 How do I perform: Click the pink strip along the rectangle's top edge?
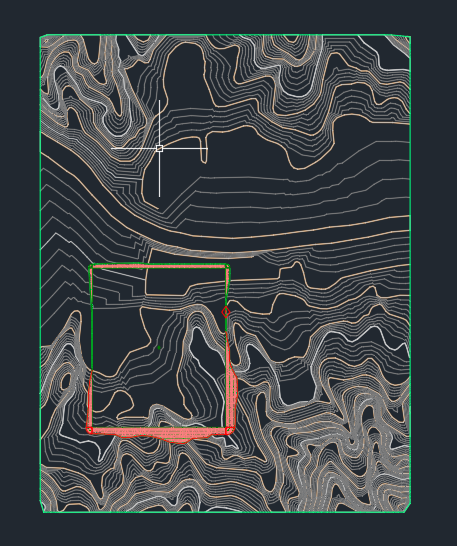coord(159,266)
